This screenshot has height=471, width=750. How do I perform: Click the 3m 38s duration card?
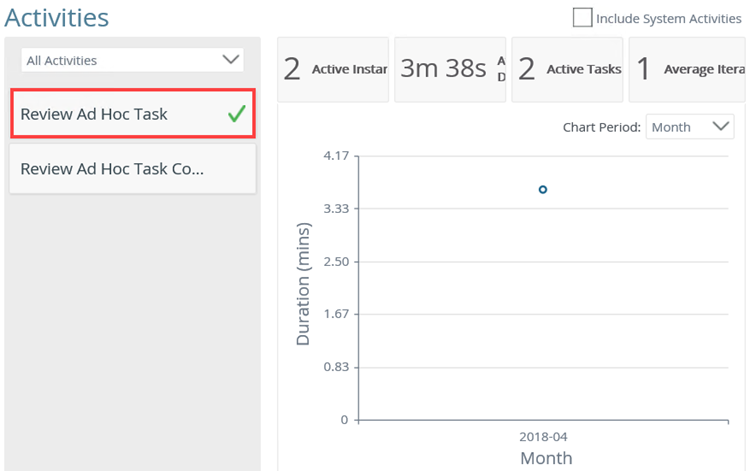coord(451,69)
